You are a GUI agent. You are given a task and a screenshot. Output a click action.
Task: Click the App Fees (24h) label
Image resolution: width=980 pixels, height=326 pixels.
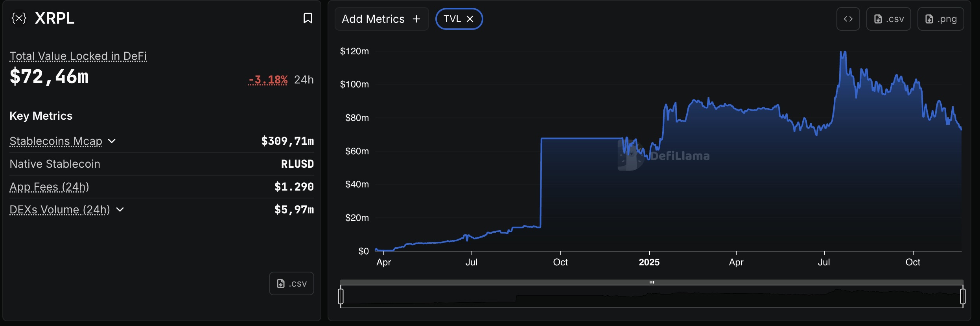click(x=49, y=187)
